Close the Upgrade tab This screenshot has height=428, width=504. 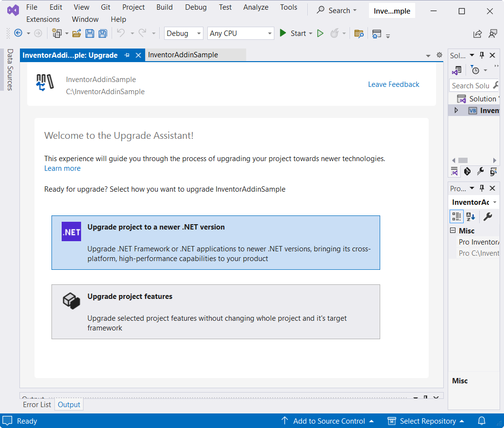[138, 55]
